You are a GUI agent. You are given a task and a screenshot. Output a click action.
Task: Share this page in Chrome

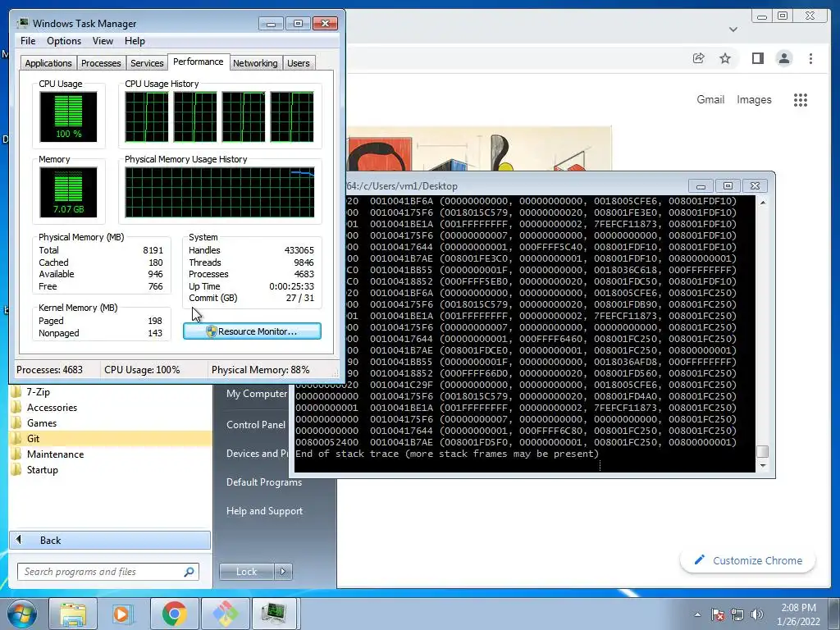pos(699,58)
